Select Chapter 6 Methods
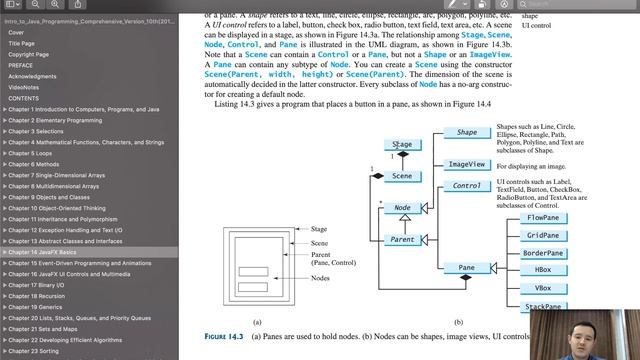This screenshot has height=360, width=640. point(34,164)
